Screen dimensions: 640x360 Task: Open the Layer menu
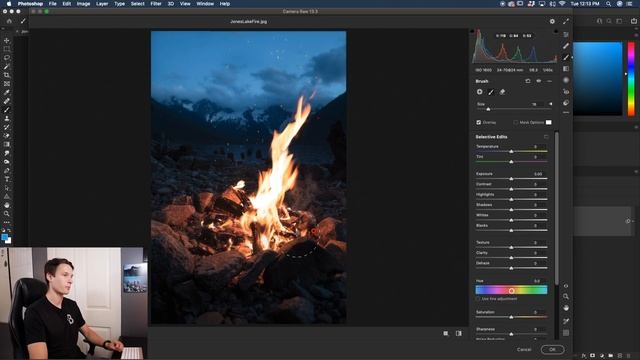(102, 4)
